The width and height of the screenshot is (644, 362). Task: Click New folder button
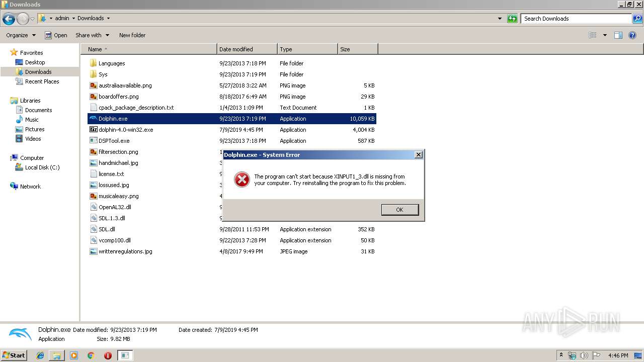(132, 35)
